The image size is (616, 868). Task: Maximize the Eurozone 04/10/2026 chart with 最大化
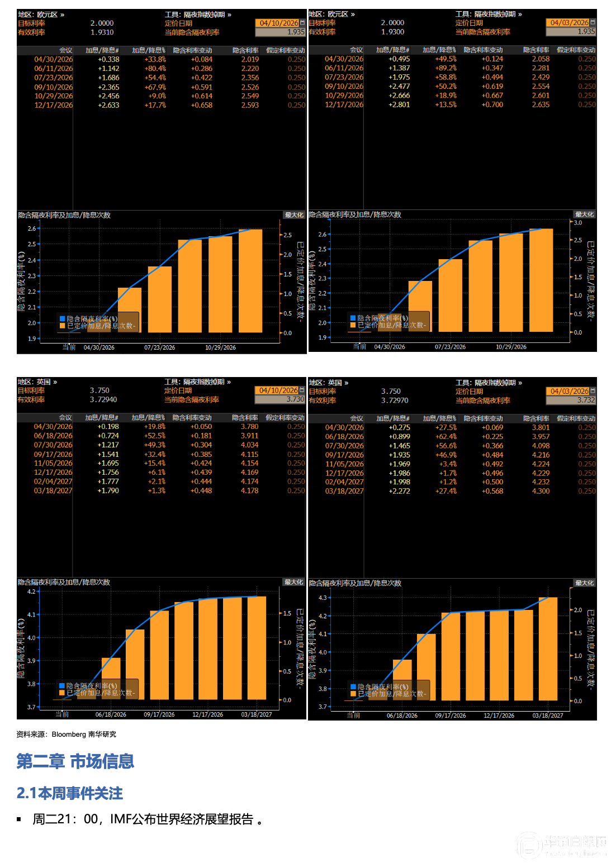pos(294,215)
